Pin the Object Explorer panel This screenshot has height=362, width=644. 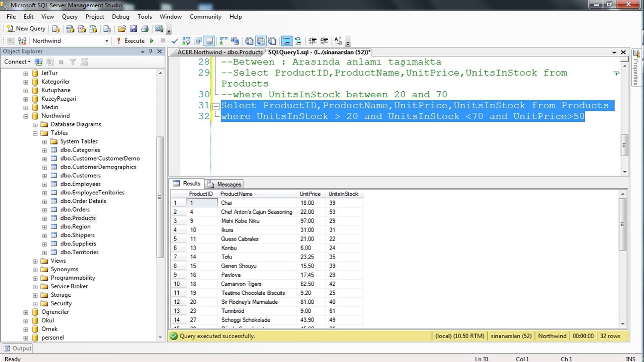(x=151, y=51)
